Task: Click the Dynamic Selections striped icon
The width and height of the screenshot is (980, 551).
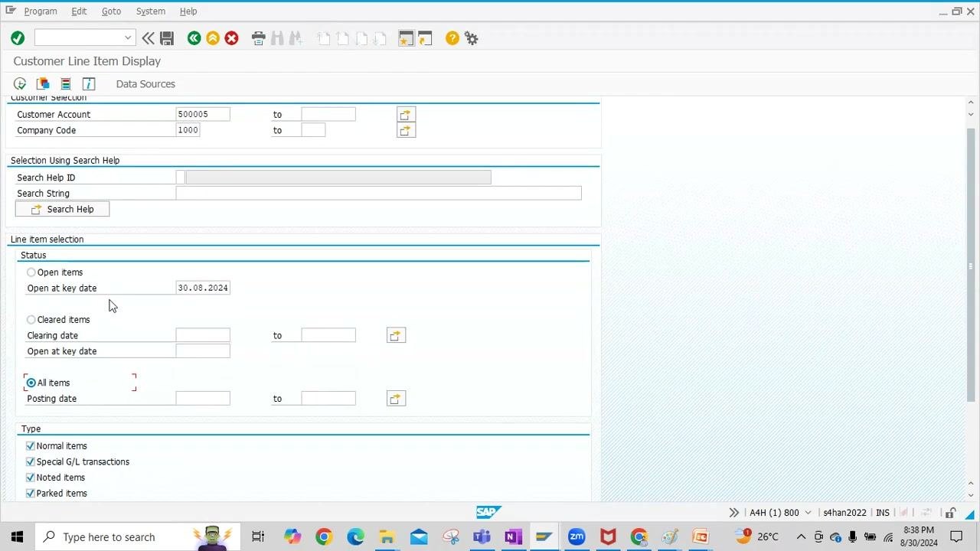Action: click(66, 84)
